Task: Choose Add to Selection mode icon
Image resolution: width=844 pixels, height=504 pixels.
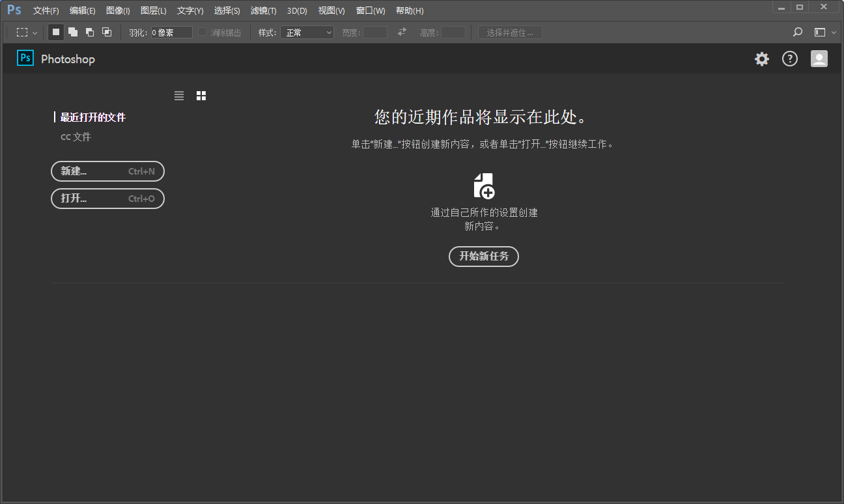Action: click(x=73, y=32)
